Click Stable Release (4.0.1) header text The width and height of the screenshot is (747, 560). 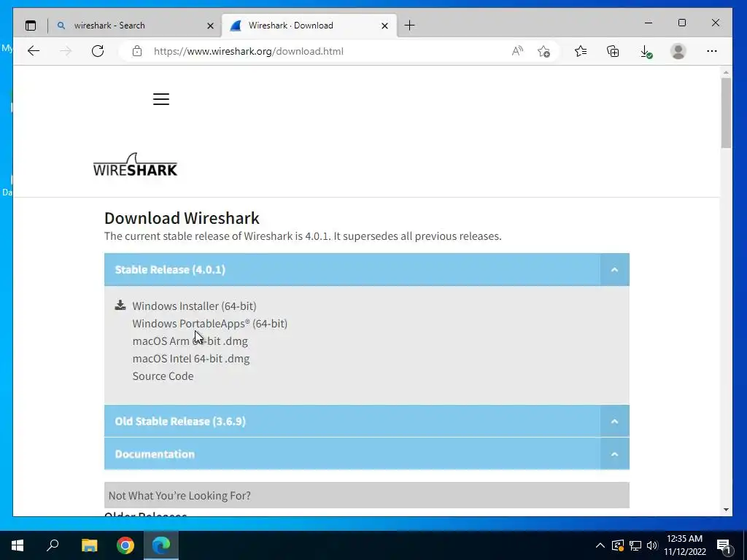[x=170, y=270]
